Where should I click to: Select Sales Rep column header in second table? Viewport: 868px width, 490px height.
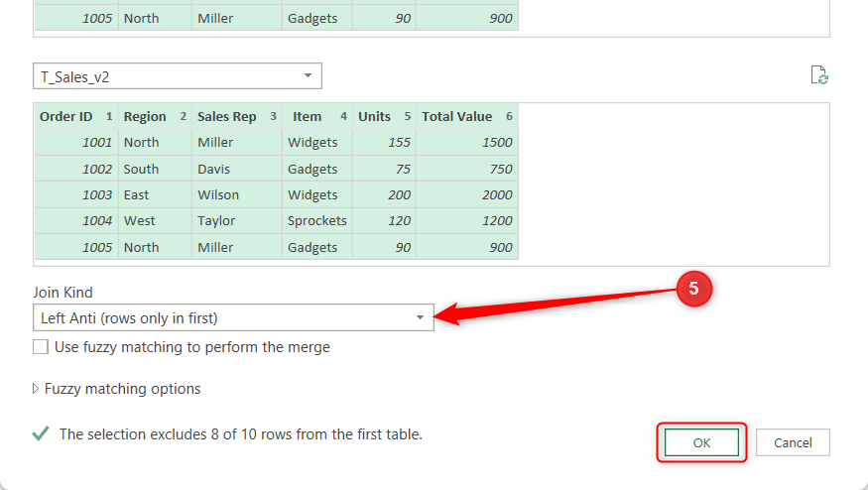pyautogui.click(x=237, y=116)
